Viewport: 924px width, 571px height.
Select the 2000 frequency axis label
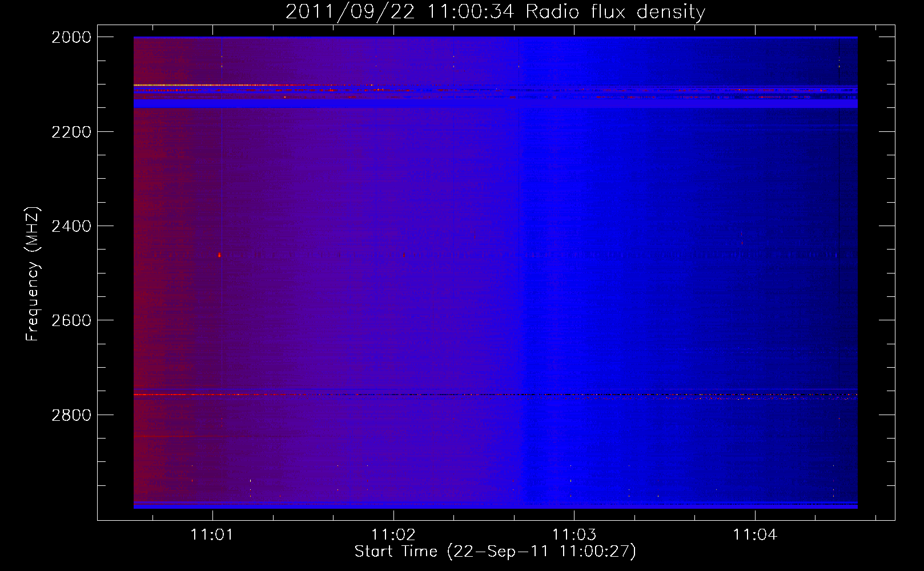pyautogui.click(x=71, y=37)
